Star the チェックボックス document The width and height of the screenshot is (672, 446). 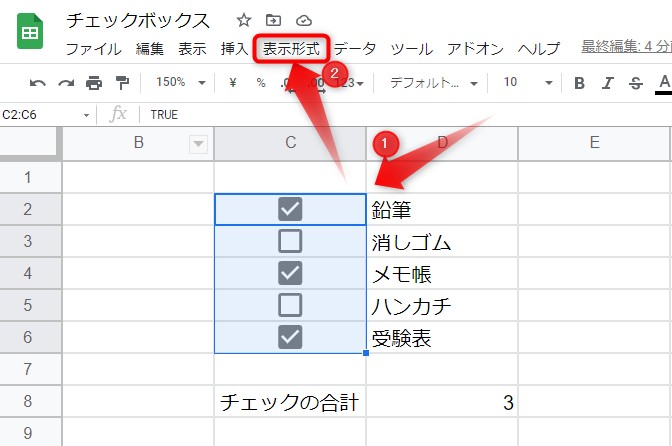(244, 20)
